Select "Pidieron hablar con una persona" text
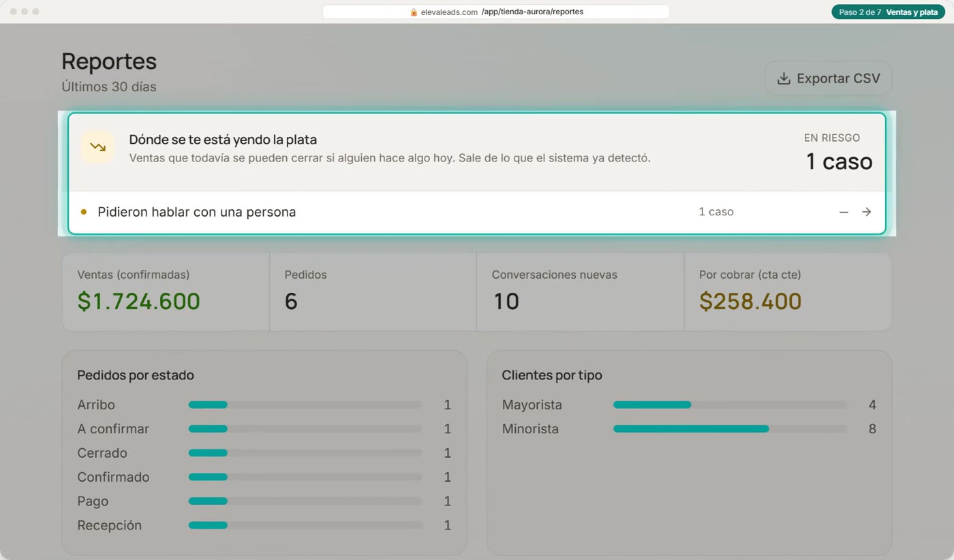The image size is (954, 560). [x=197, y=212]
